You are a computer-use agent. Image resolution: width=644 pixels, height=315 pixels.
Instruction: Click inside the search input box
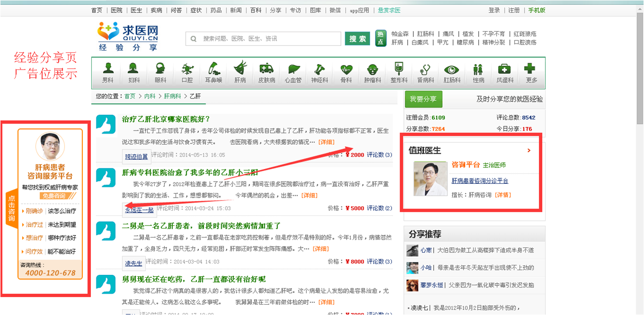(x=263, y=38)
